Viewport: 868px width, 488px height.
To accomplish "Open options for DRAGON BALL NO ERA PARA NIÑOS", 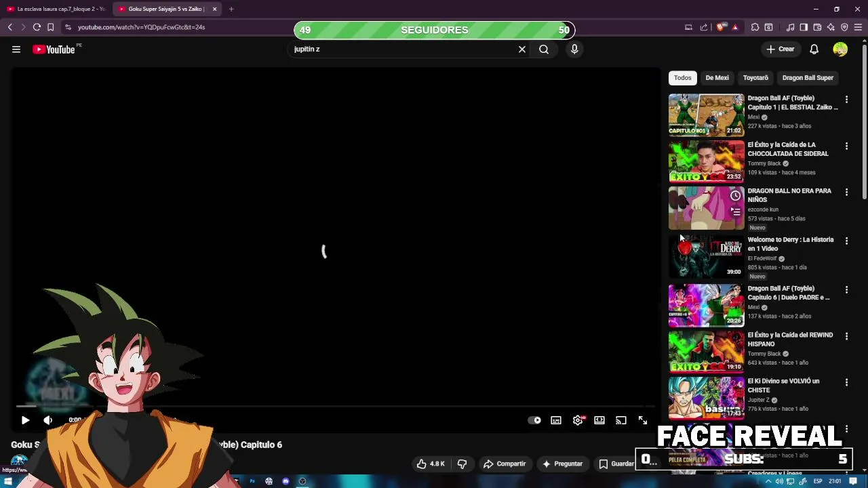I will click(846, 192).
